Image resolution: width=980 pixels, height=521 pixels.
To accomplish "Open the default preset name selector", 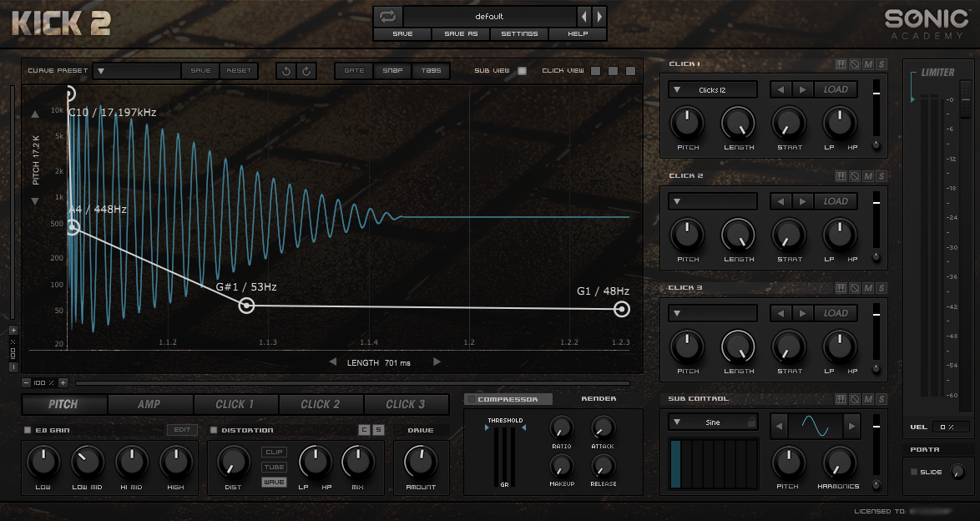I will point(489,16).
